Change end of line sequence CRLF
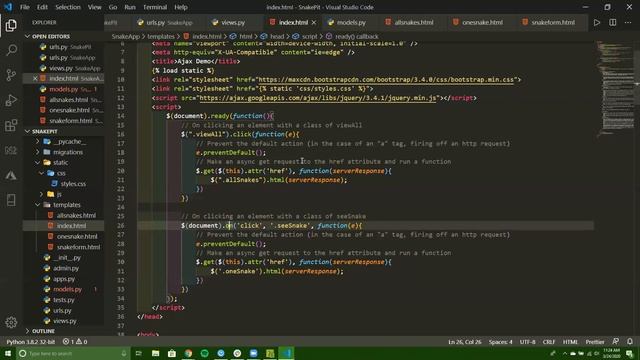This screenshot has height=360, width=640. pyautogui.click(x=549, y=342)
